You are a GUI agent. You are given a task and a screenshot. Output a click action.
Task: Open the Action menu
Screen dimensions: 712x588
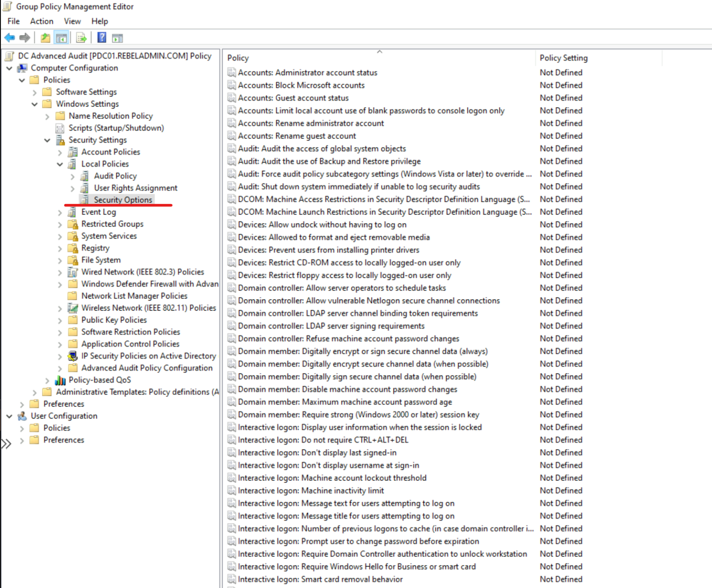[41, 21]
